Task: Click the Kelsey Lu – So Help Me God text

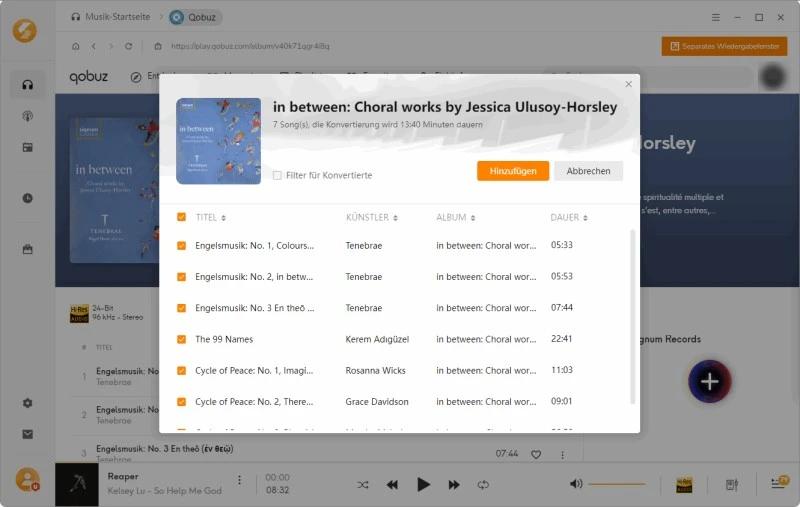Action: (x=164, y=491)
